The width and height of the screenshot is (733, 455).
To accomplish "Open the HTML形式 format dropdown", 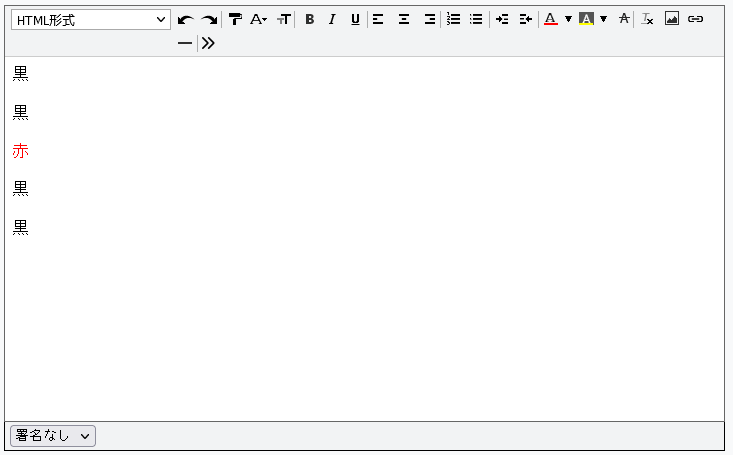I will click(x=91, y=19).
